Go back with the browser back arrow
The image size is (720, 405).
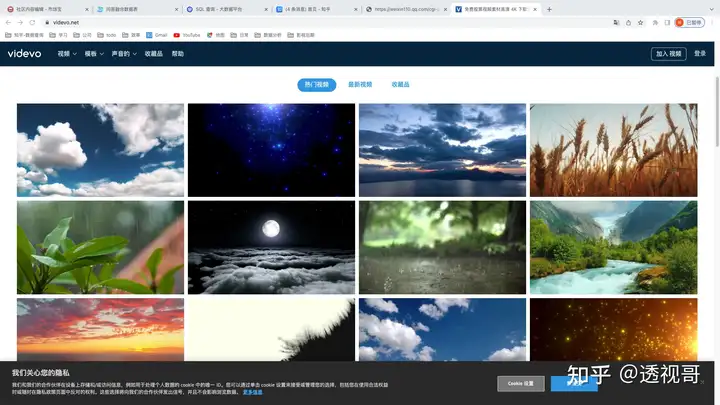tap(8, 22)
